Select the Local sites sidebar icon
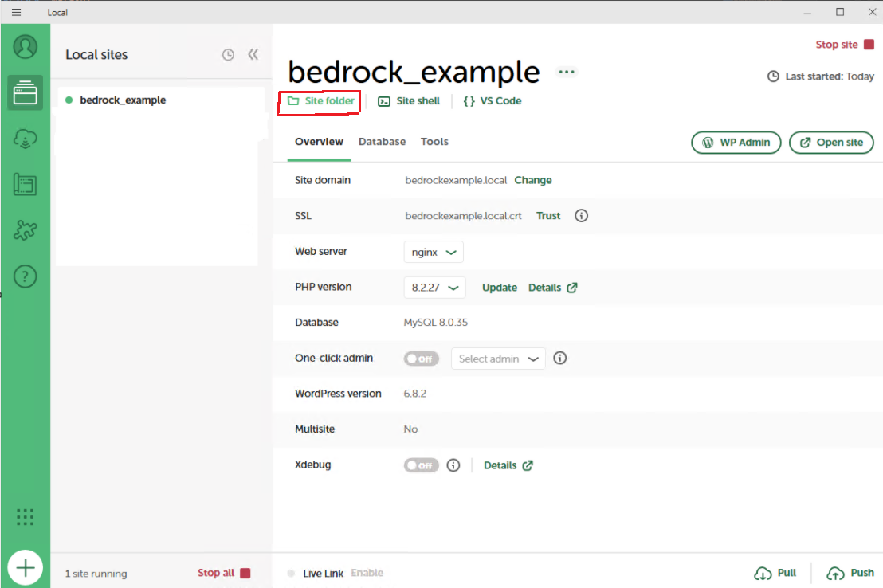The height and width of the screenshot is (588, 883). pyautogui.click(x=26, y=93)
